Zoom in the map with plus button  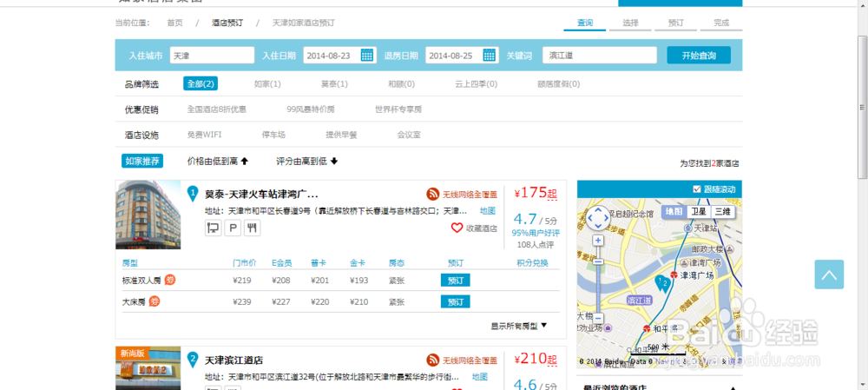tap(598, 241)
